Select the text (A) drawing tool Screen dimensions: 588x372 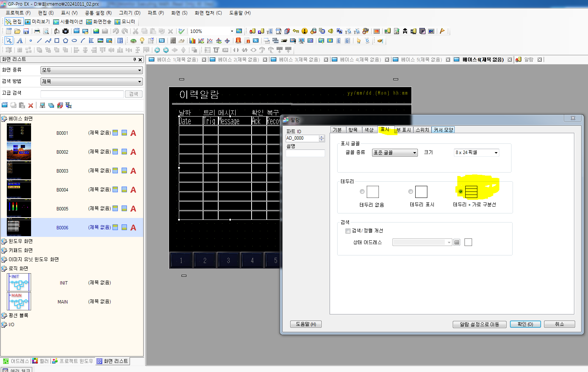(20, 40)
